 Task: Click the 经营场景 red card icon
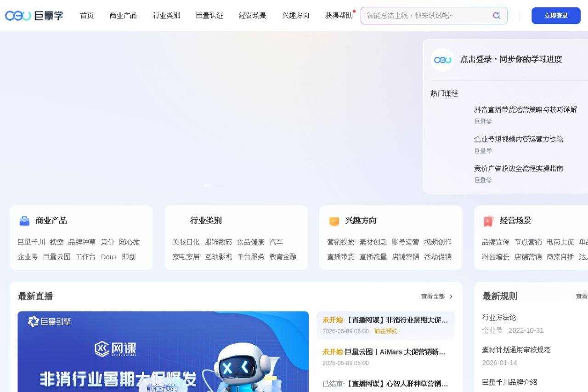point(488,221)
